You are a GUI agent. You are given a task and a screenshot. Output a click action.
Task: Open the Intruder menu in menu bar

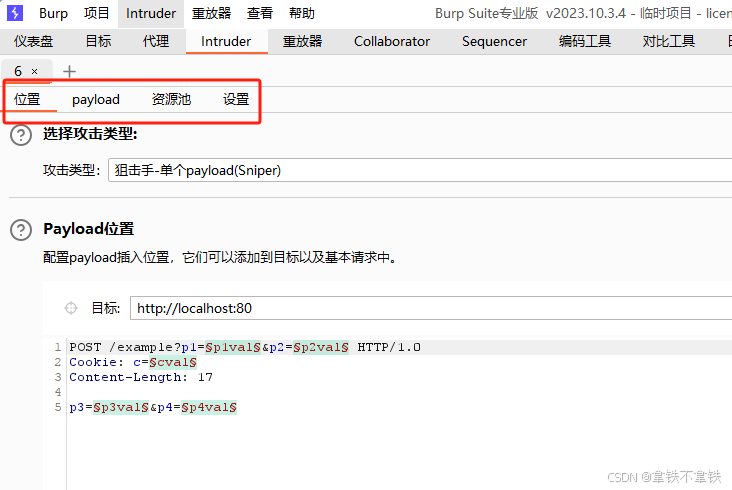click(151, 13)
